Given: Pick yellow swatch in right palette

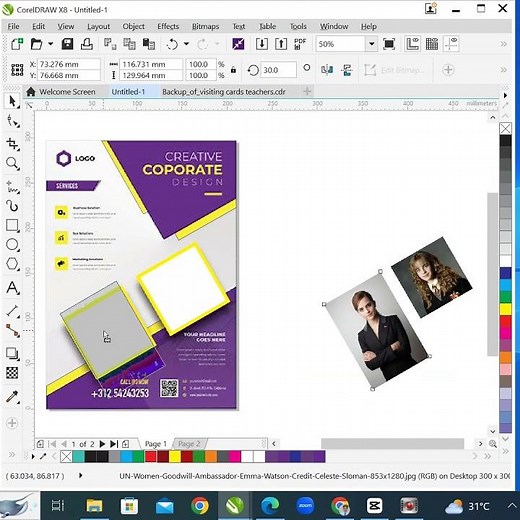Looking at the screenshot, I should click(x=505, y=308).
